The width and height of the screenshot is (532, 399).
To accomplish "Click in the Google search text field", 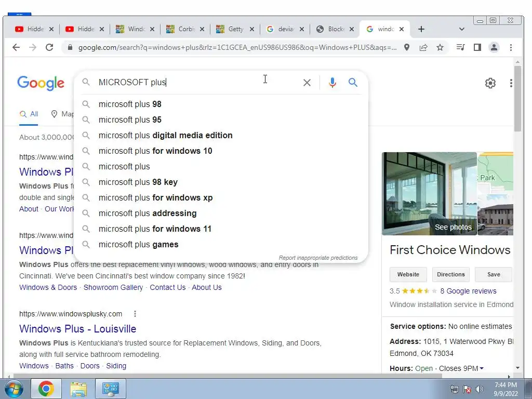I will [x=197, y=83].
